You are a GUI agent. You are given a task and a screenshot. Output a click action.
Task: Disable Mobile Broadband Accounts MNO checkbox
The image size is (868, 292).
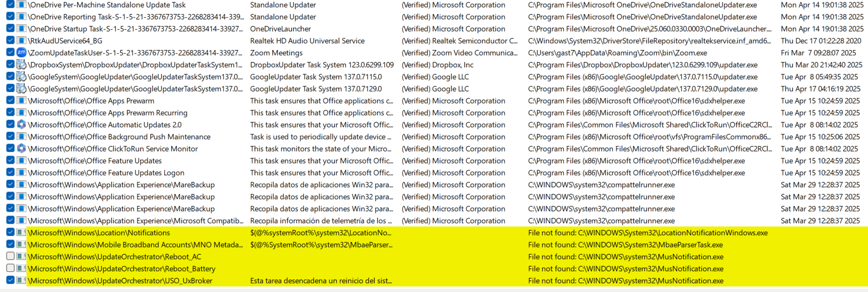[10, 244]
